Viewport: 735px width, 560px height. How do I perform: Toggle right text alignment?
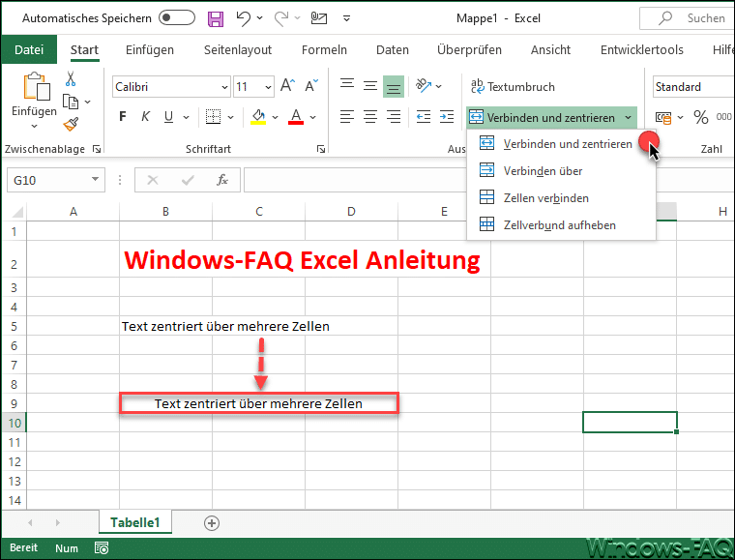point(394,117)
